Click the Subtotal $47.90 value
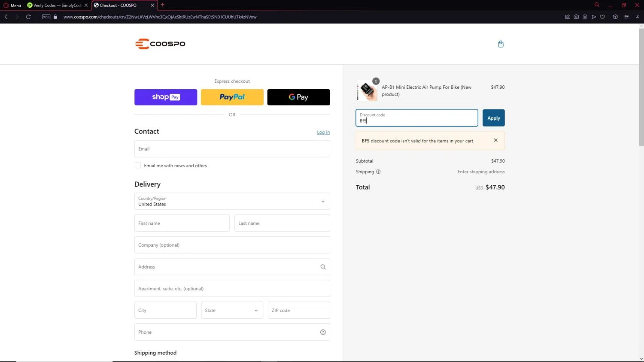The width and height of the screenshot is (644, 362). 498,161
